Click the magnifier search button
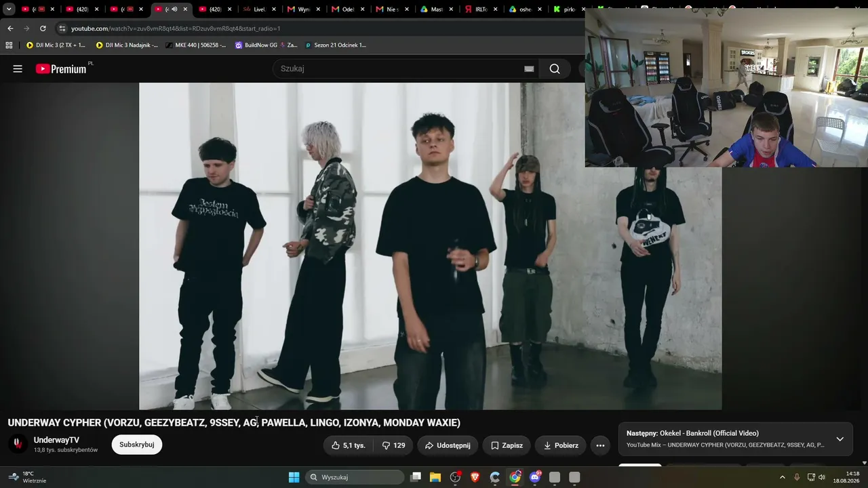Screen dimensions: 868x488 (x=555, y=68)
